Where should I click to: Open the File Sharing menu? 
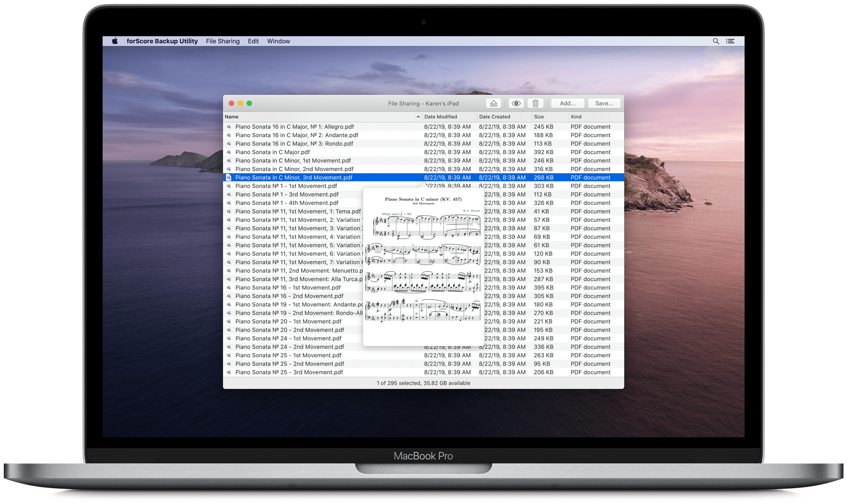(223, 41)
